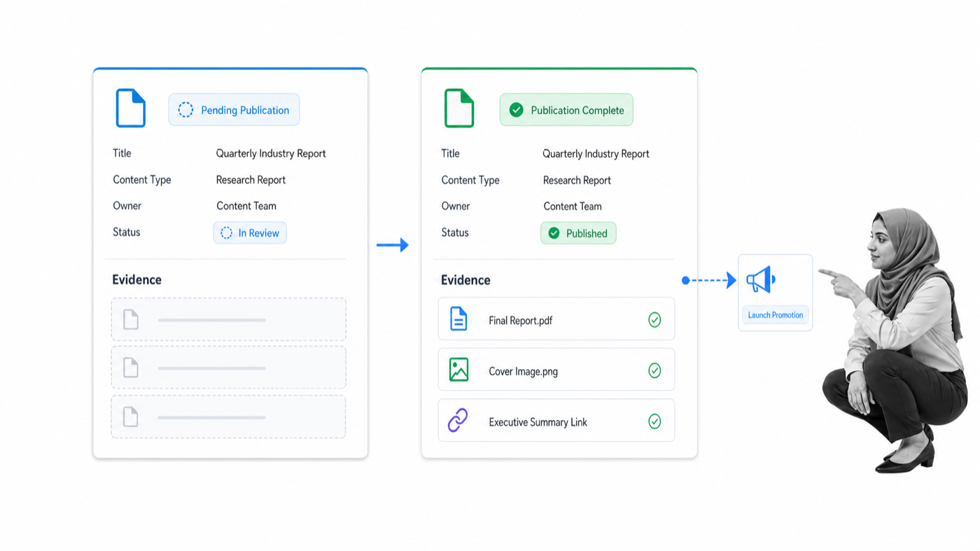Screen dimensions: 980x551
Task: Click Quarterly Industry Report title on completed card
Action: pyautogui.click(x=596, y=154)
